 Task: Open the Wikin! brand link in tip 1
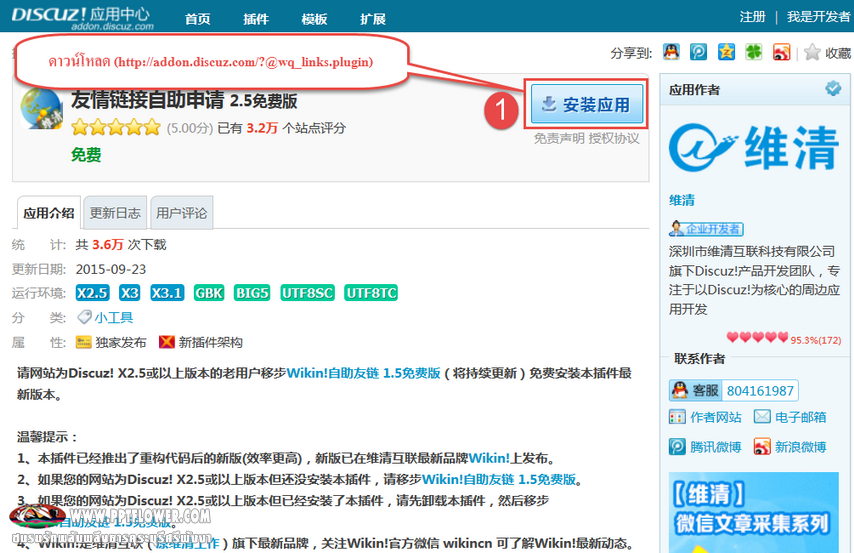pos(489,458)
